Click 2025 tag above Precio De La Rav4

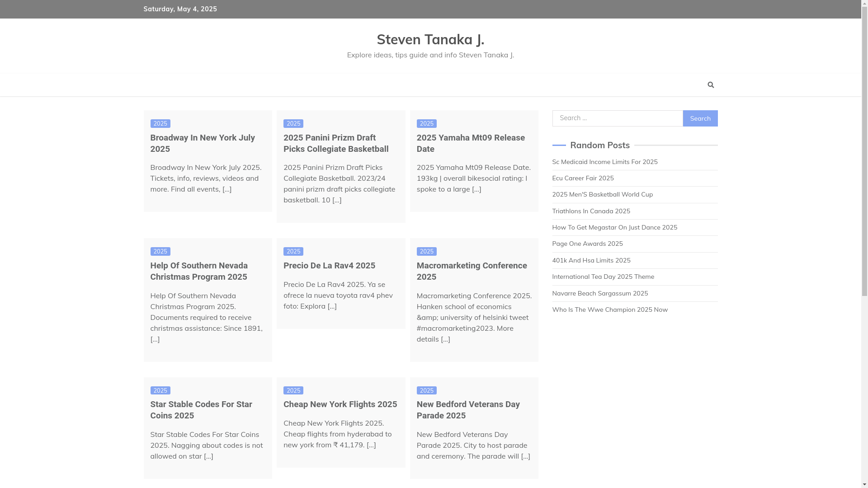[x=293, y=252]
